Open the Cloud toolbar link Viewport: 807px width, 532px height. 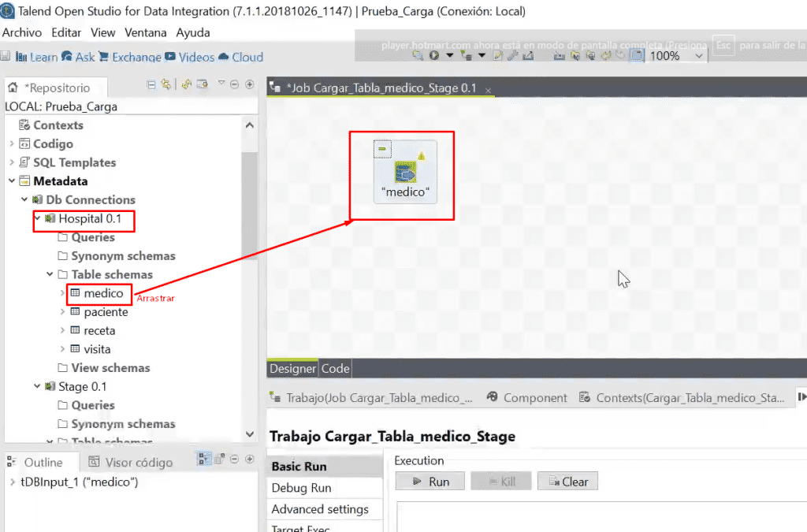[240, 57]
